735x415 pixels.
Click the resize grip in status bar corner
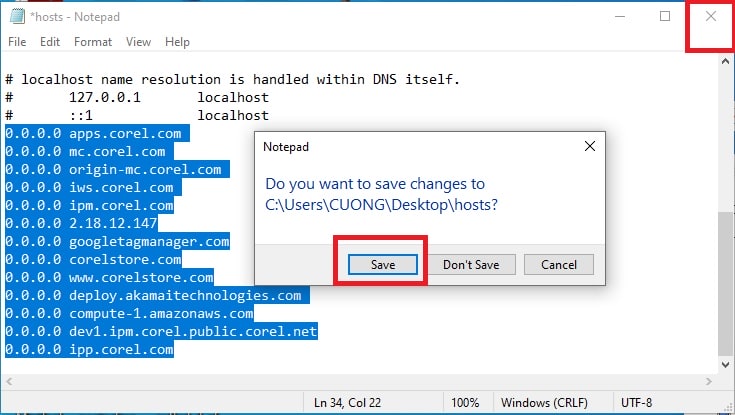tap(727, 407)
